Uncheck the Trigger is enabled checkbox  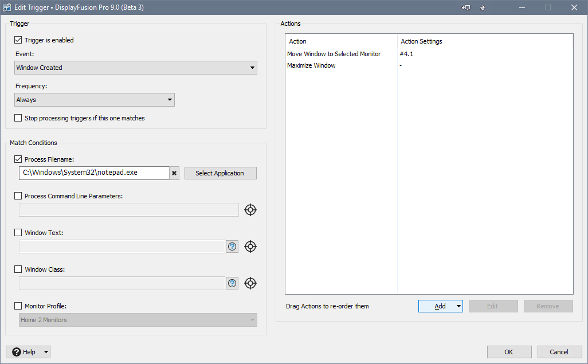(x=18, y=40)
